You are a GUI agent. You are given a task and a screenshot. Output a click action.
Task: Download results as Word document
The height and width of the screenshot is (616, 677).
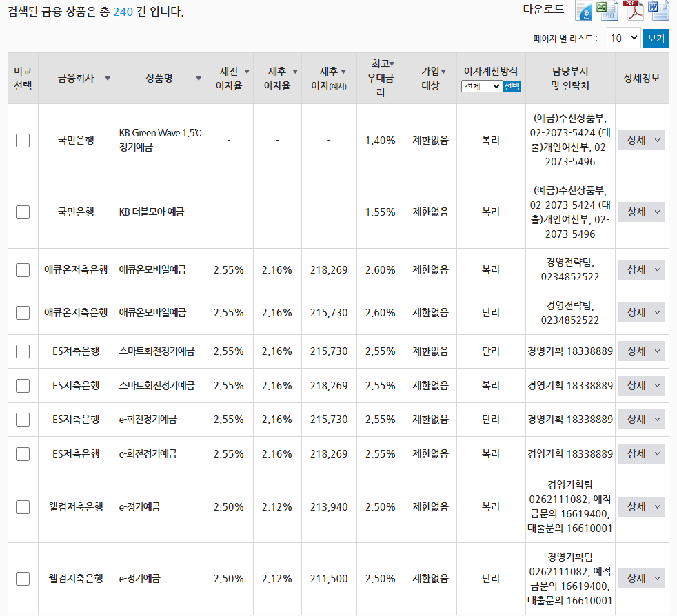coord(658,11)
